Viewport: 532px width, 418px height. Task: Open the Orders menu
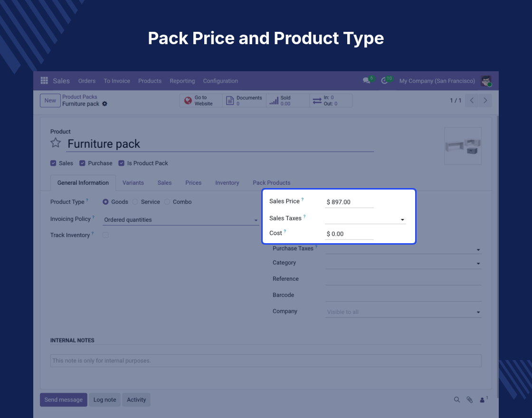pos(87,81)
